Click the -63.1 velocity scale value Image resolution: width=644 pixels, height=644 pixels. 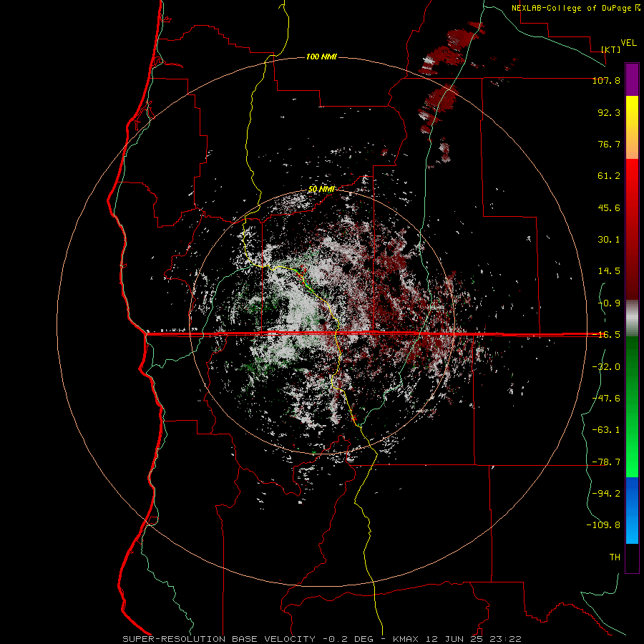pyautogui.click(x=606, y=430)
